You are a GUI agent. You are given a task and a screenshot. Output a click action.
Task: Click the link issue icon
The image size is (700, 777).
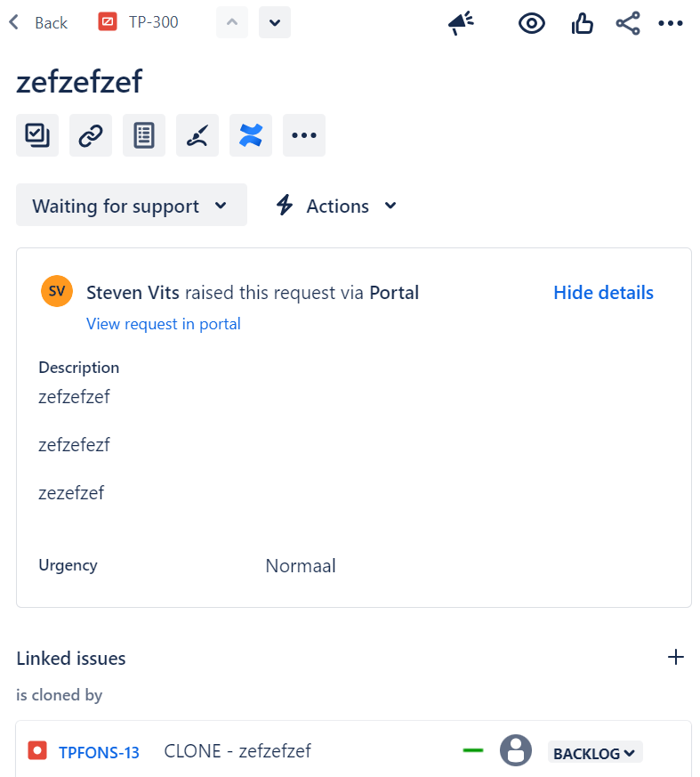[91, 135]
